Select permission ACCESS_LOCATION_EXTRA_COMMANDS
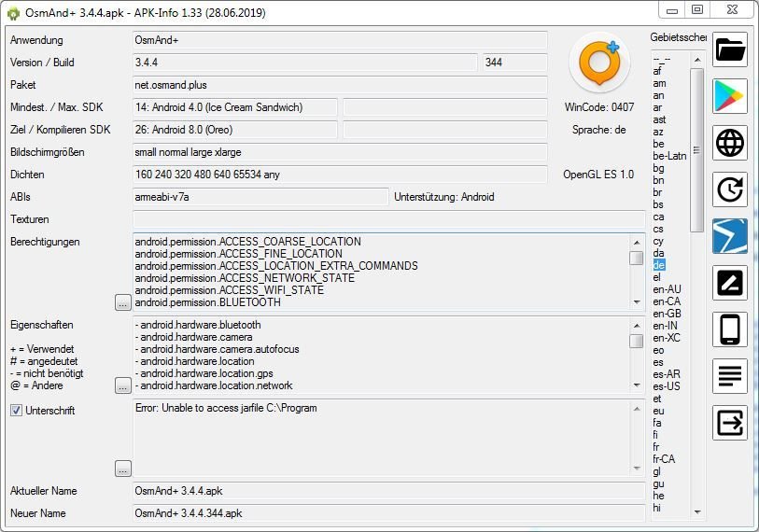The height and width of the screenshot is (532, 759). tap(276, 266)
